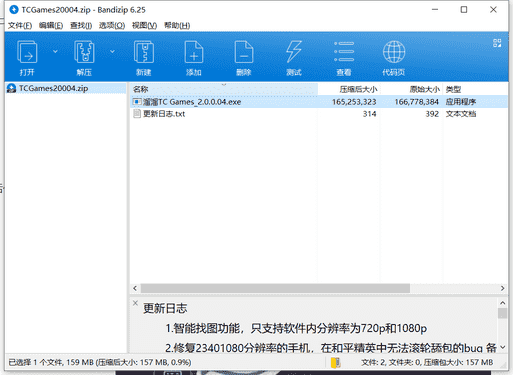513x375 pixels.
Task: Click the Add (添加) file icon
Action: (194, 52)
